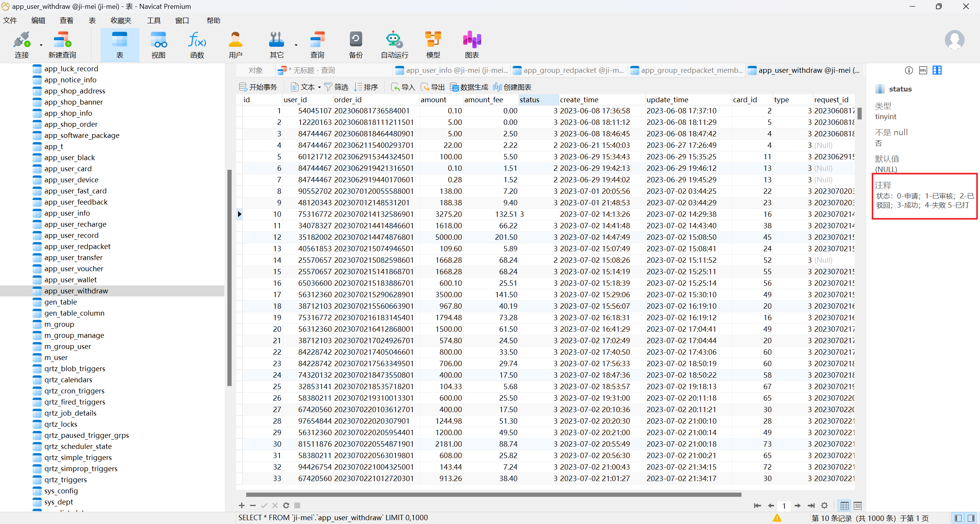Click the 筛选 (Filter) button

336,87
